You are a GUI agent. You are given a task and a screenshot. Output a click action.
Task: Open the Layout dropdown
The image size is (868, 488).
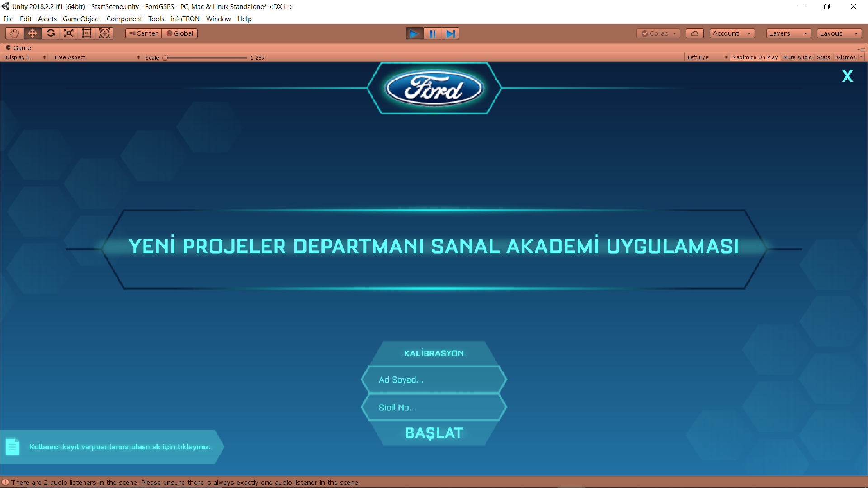pyautogui.click(x=840, y=33)
